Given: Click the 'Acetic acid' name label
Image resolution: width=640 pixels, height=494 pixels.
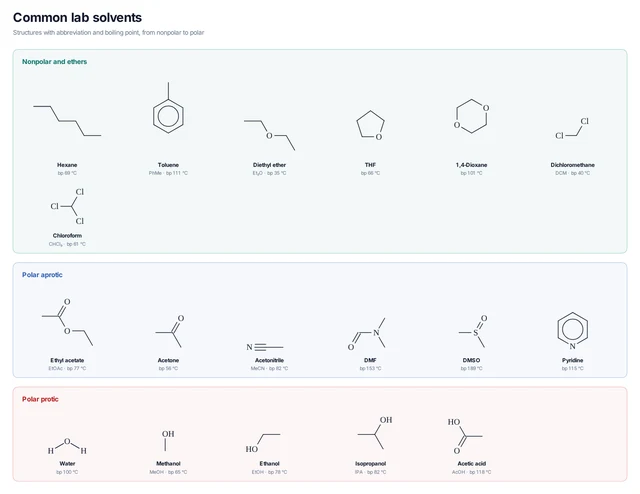Looking at the screenshot, I should click(x=471, y=463).
